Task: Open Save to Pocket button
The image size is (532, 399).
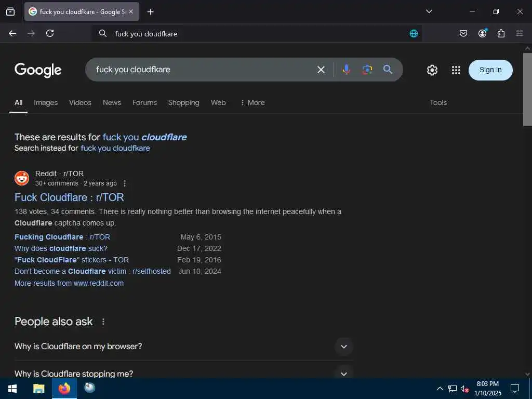Action: (x=463, y=33)
